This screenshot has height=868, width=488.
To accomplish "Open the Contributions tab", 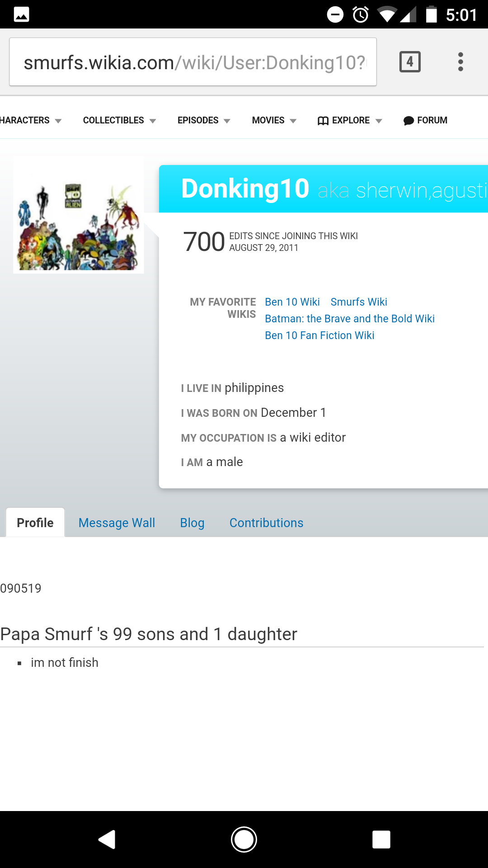I will click(x=266, y=523).
